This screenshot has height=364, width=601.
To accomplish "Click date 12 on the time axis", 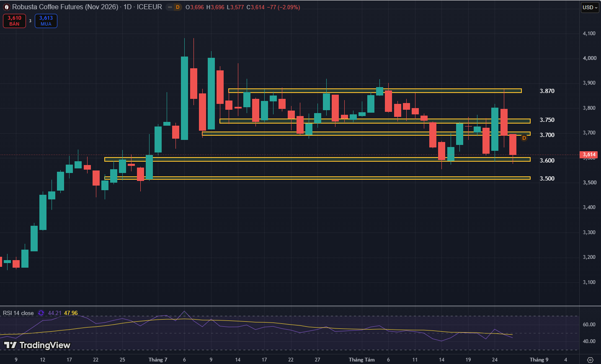I will [x=43, y=360].
